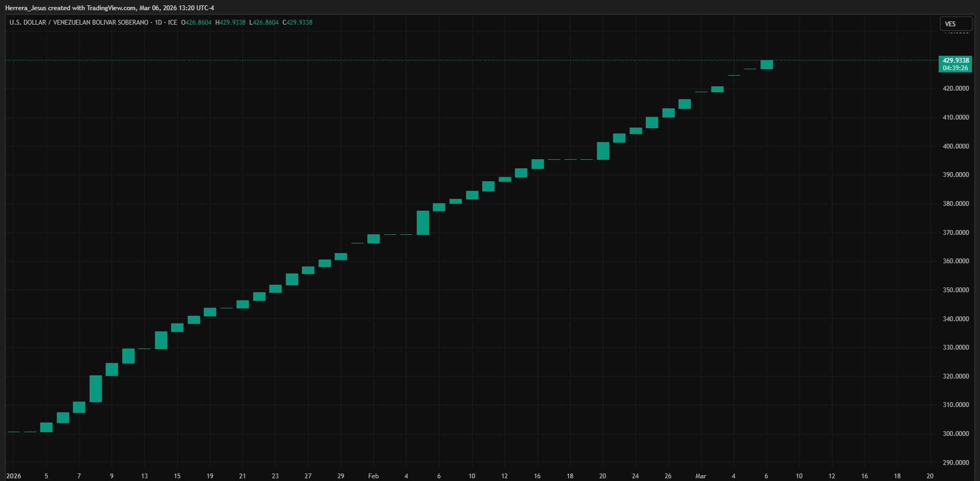Click the 300.0000 price axis label

click(955, 433)
